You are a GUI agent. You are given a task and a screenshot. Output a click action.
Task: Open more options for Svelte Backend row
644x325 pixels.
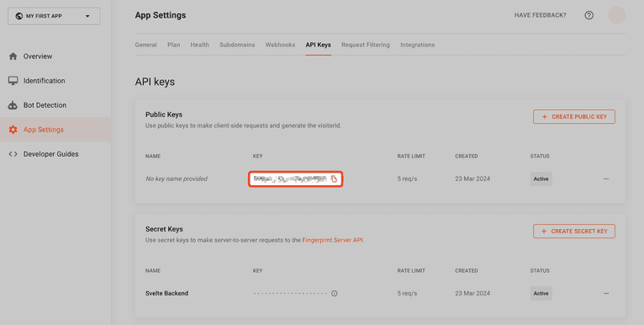coord(606,293)
